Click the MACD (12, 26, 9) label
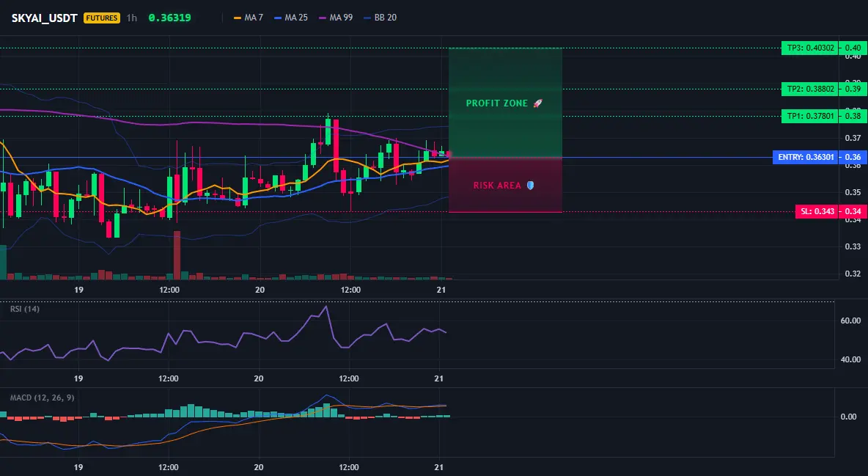 (x=42, y=398)
